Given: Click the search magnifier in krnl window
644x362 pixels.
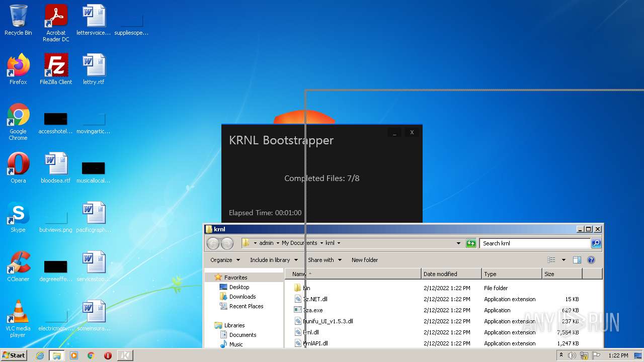Looking at the screenshot, I should (596, 243).
